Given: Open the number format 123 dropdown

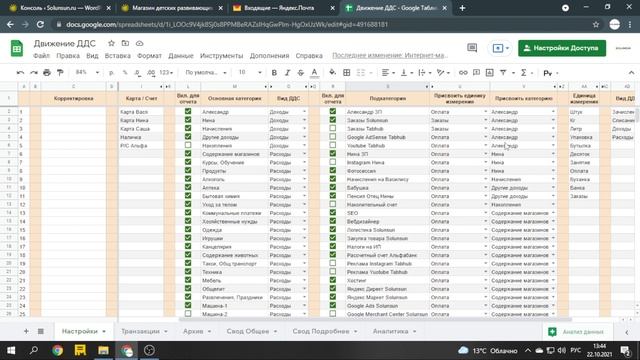Looking at the screenshot, I should [x=166, y=73].
